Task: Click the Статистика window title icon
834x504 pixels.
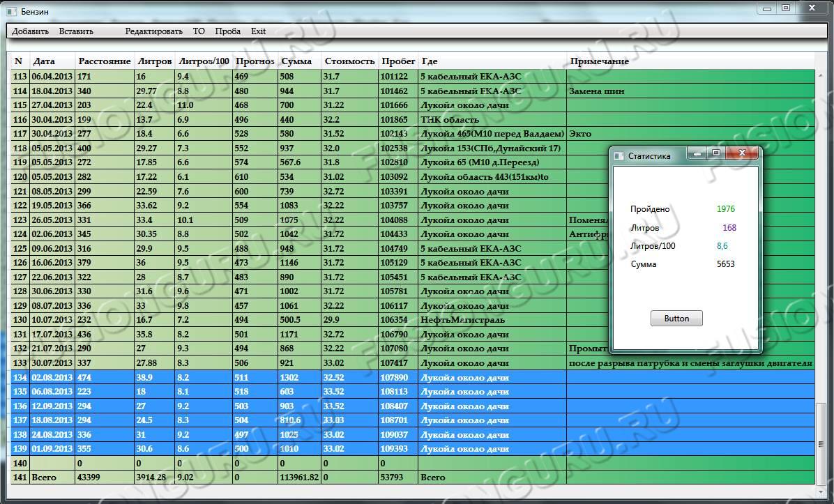Action: [619, 156]
